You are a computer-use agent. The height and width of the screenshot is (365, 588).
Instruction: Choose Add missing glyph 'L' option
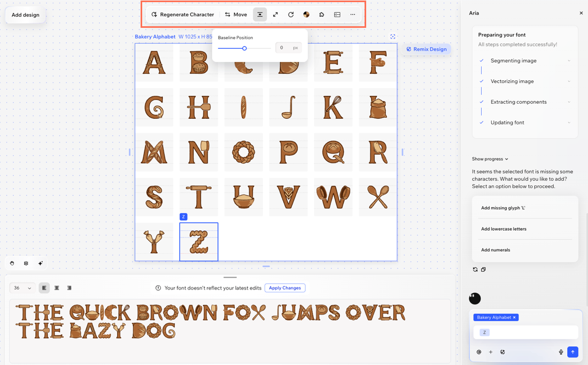525,208
